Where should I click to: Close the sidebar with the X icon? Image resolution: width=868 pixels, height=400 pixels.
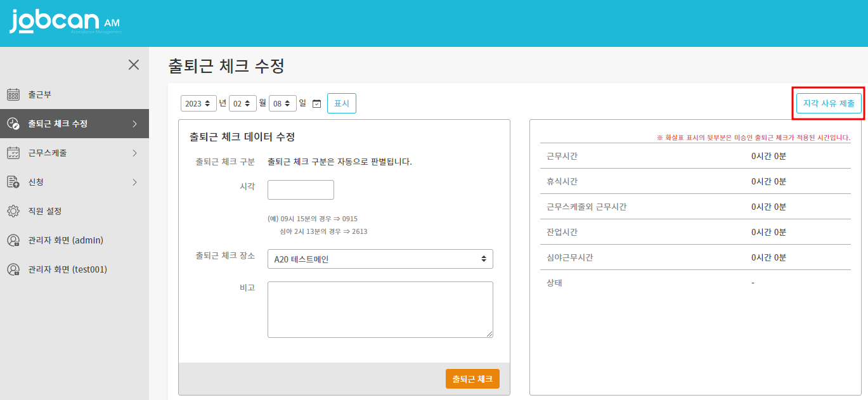134,65
